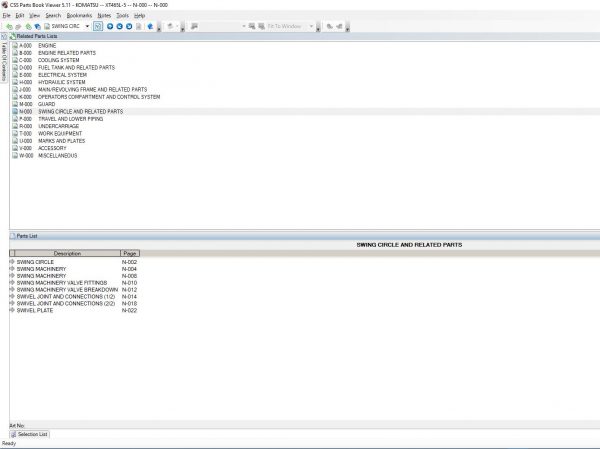
Task: Click the third blue circle arrow button
Action: (129, 26)
